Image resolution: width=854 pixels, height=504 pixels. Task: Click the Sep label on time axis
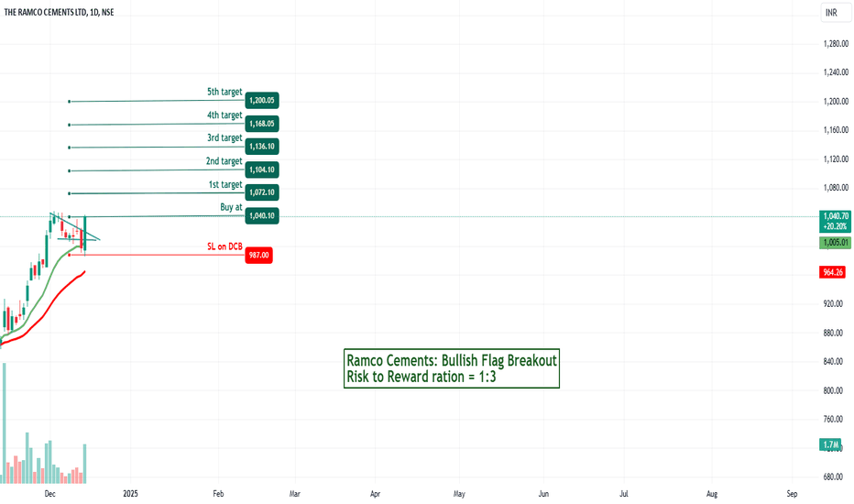[792, 494]
